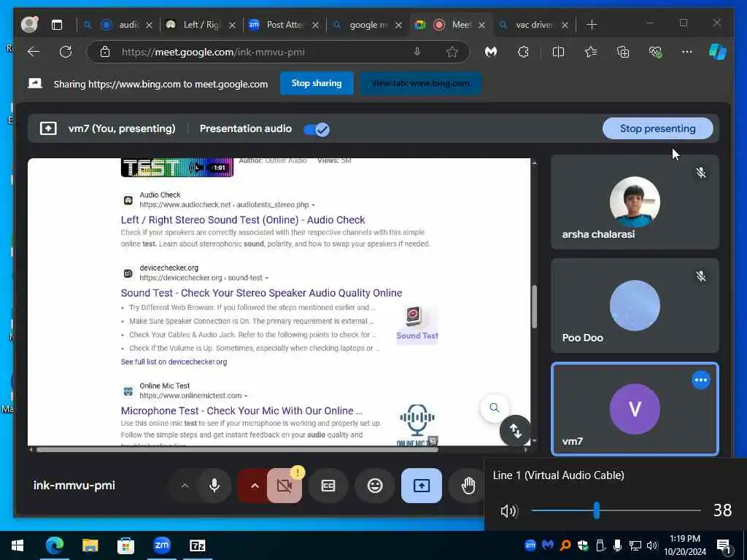This screenshot has width=747, height=560.
Task: Open Browser essentials heart icon
Action: click(656, 52)
